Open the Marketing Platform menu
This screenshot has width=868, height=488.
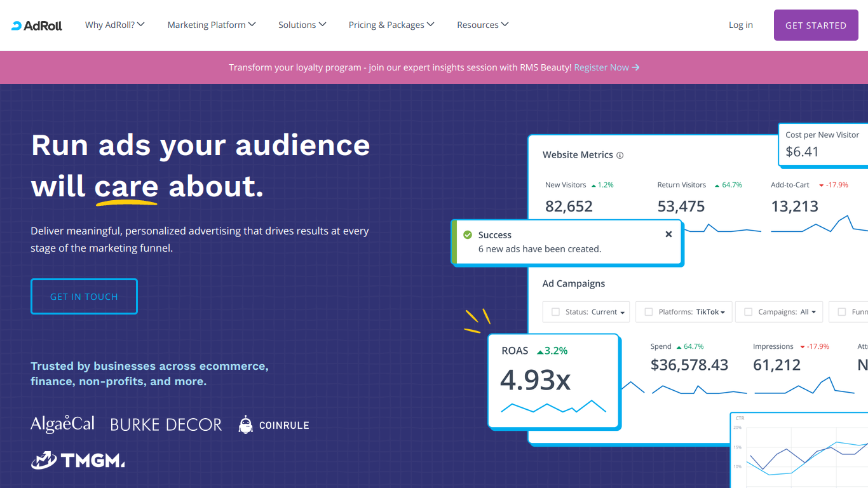[212, 25]
